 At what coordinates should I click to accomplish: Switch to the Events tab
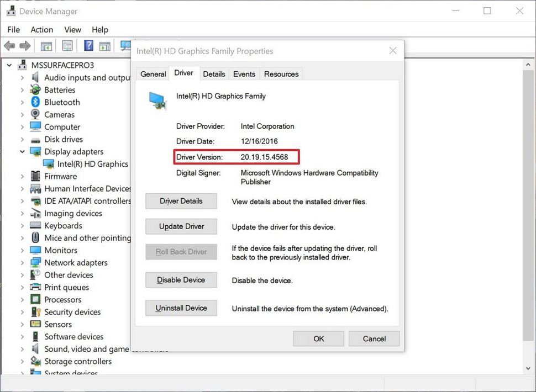(x=244, y=73)
